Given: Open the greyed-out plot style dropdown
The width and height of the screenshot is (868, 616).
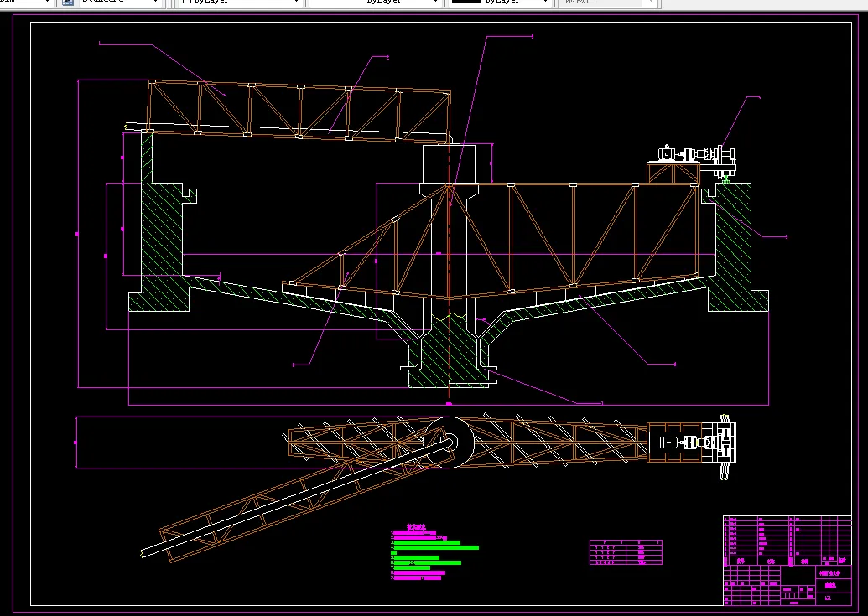Looking at the screenshot, I should [608, 3].
